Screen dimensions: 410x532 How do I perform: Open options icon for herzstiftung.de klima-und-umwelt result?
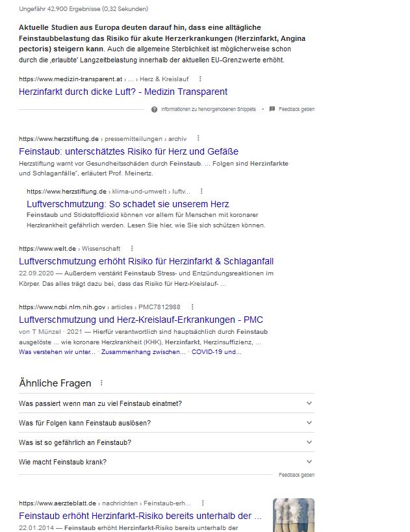click(x=201, y=192)
